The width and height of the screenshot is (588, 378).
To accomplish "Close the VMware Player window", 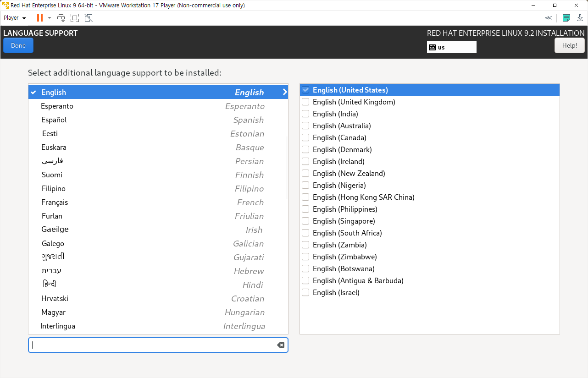I will tap(576, 5).
